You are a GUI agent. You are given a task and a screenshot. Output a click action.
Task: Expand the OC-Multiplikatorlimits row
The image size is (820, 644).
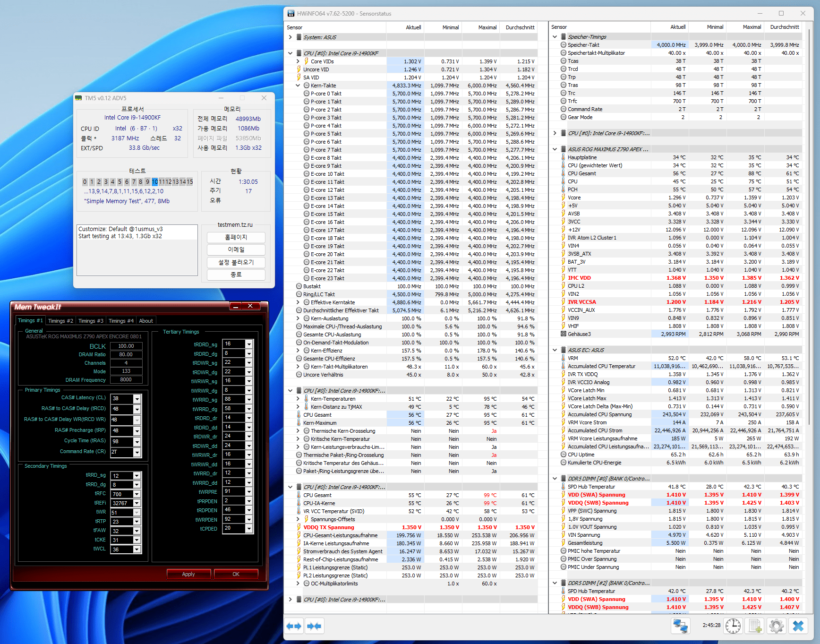coord(298,584)
